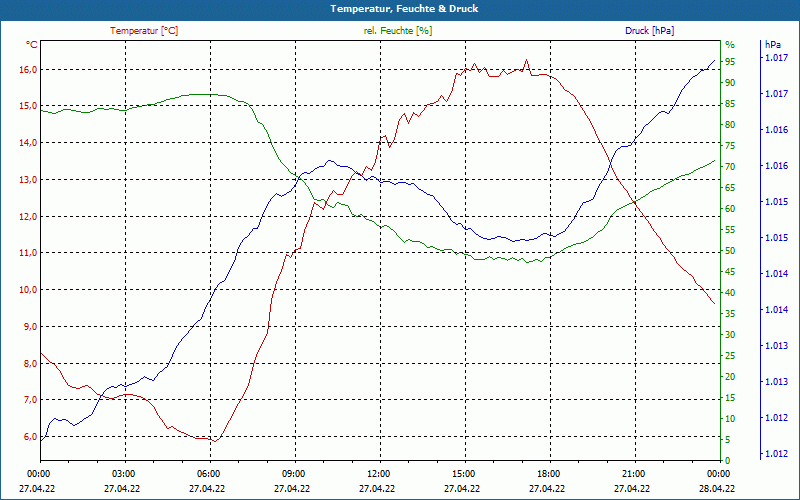This screenshot has width=800, height=500.
Task: Click the 45 humidity axis tick
Action: coord(730,272)
